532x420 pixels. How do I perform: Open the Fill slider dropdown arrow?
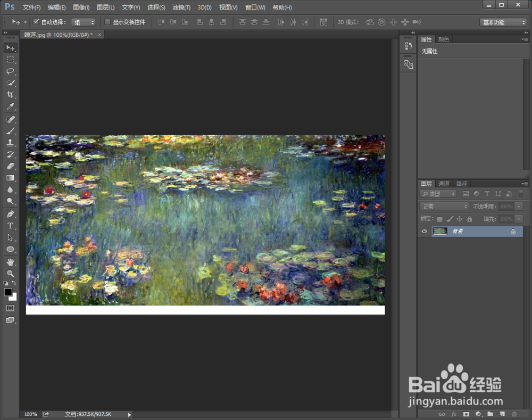click(x=519, y=219)
